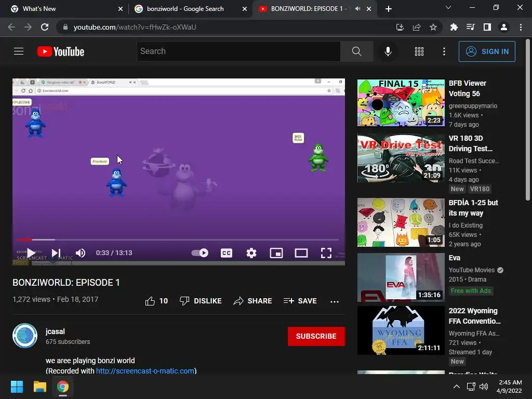This screenshot has width=532, height=399.
Task: Open the video player settings gear
Action: (x=251, y=253)
